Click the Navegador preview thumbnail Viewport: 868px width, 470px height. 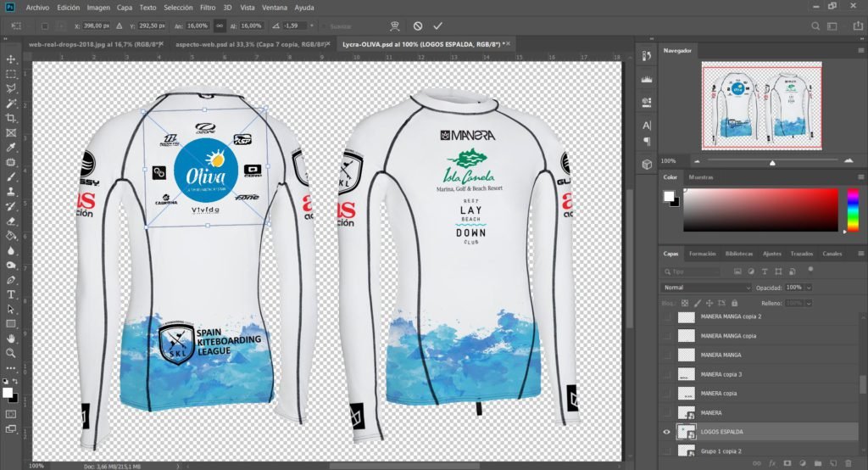coord(762,106)
